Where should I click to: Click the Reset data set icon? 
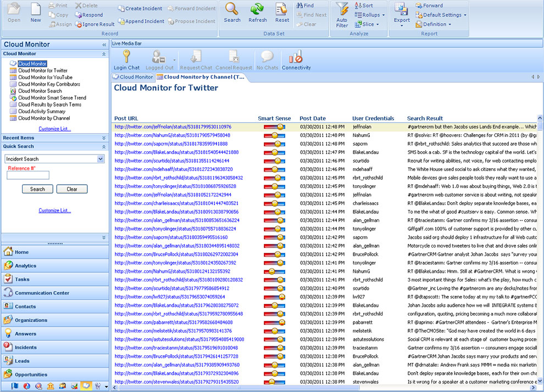pyautogui.click(x=282, y=9)
